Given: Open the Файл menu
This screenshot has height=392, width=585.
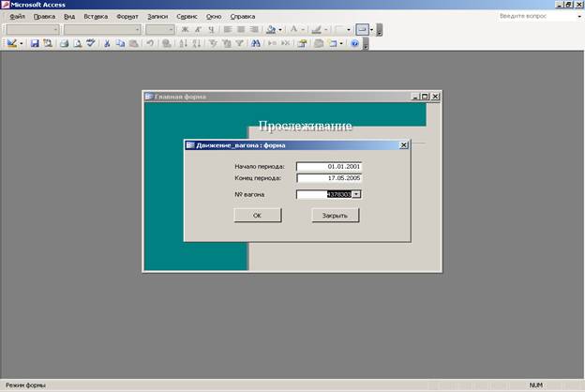Looking at the screenshot, I should pos(17,17).
